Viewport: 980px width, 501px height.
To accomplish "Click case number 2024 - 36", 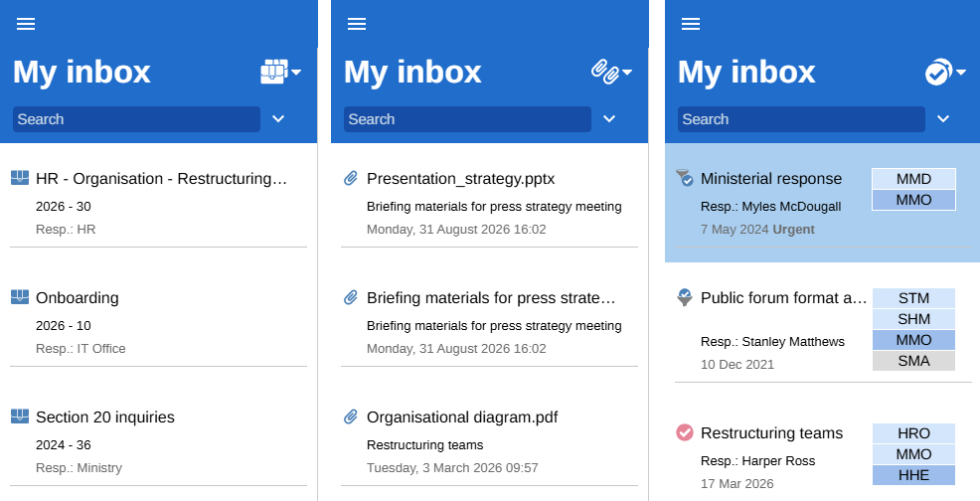I will [x=64, y=445].
